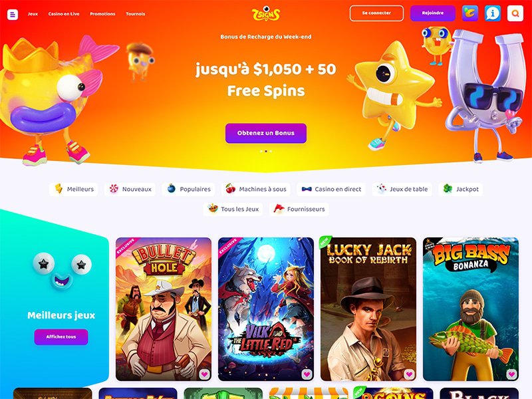Viewport: 532px width, 399px height.
Task: Open the Big Bass Bonanza game thumbnail
Action: tap(471, 309)
